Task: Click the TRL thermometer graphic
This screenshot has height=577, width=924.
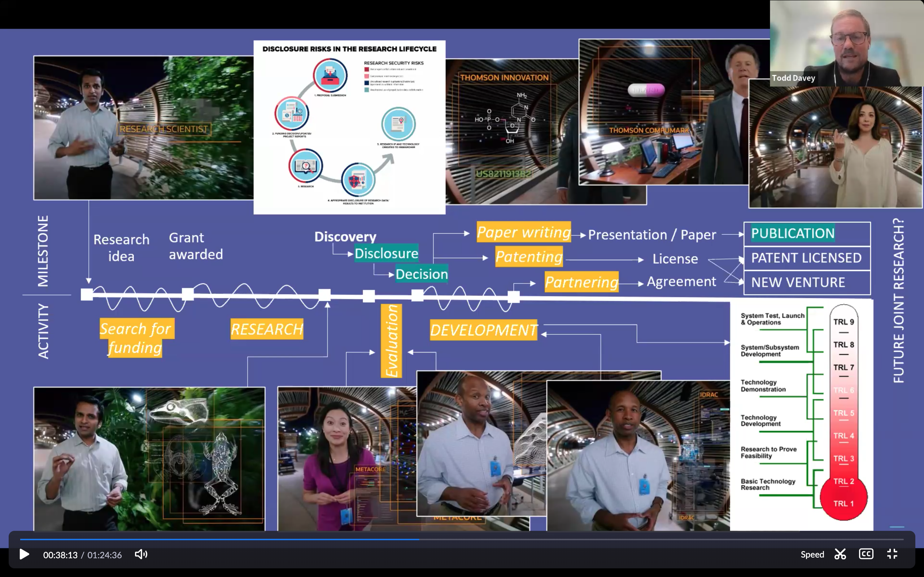Action: click(844, 412)
